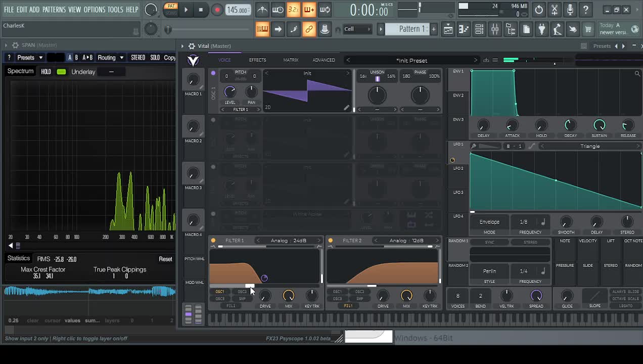
Task: Open the Underlay selector in SPAN
Action: (111, 72)
